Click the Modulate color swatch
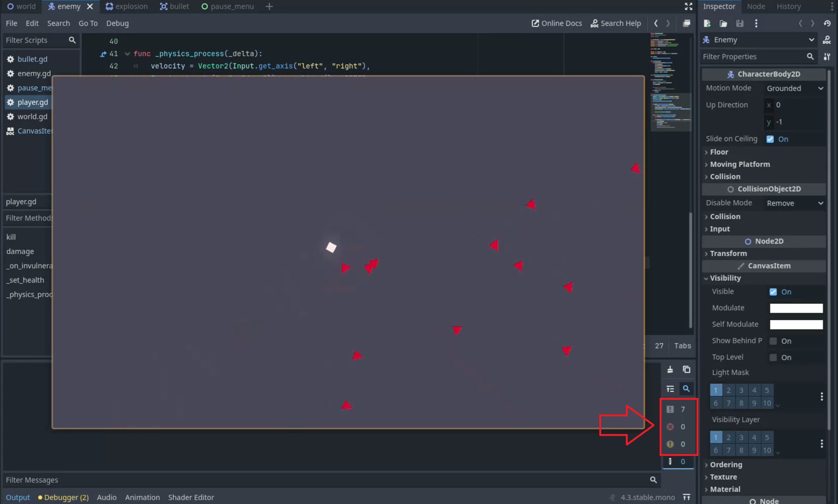 click(796, 308)
